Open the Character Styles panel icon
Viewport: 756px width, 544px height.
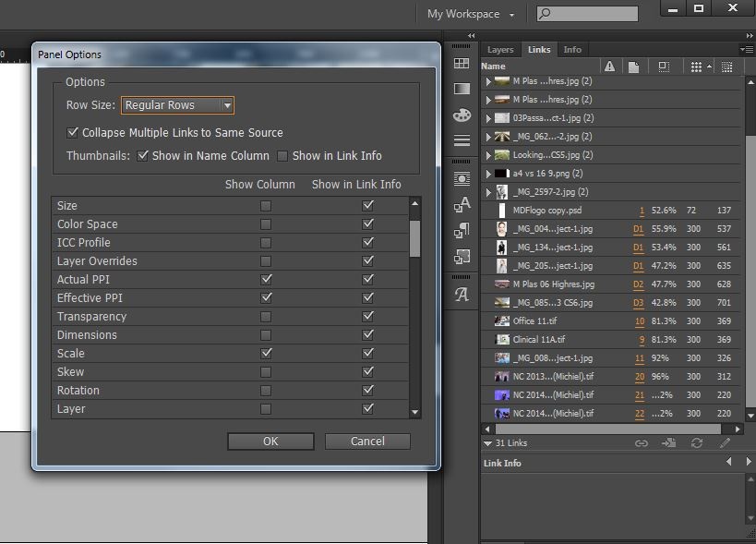(462, 204)
